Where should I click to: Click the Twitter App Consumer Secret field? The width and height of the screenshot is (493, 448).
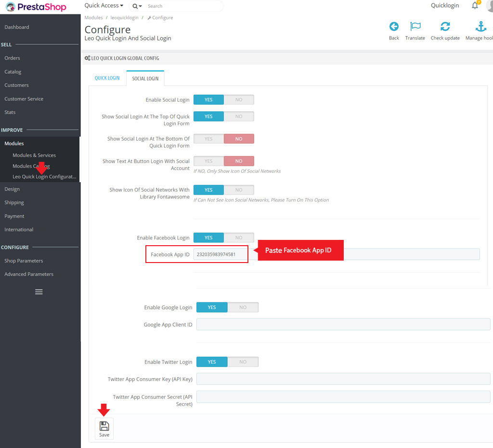point(343,397)
